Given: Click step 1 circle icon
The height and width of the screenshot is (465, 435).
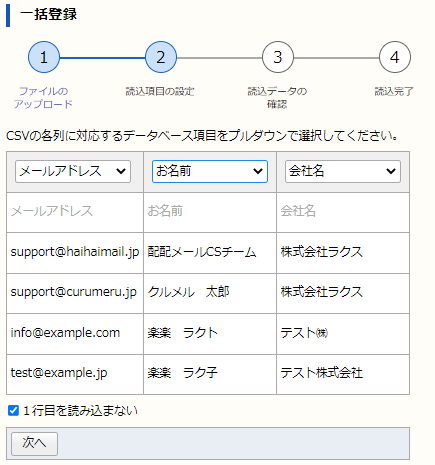Looking at the screenshot, I should (x=44, y=57).
